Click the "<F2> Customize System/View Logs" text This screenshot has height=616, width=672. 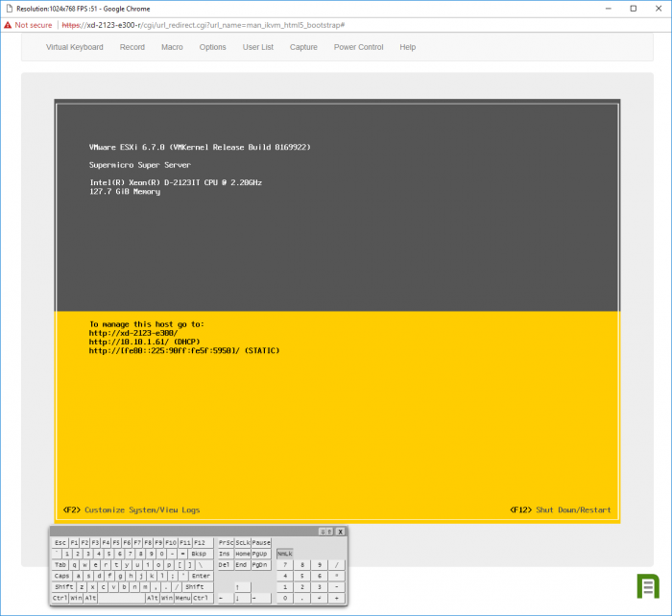pos(132,509)
